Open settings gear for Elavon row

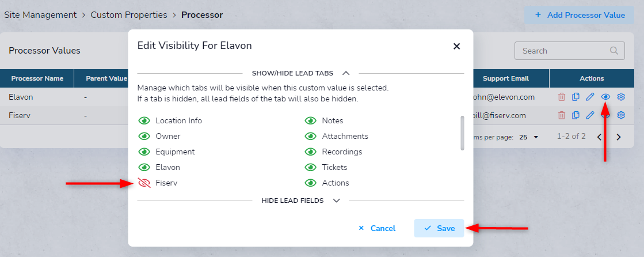[x=621, y=97]
